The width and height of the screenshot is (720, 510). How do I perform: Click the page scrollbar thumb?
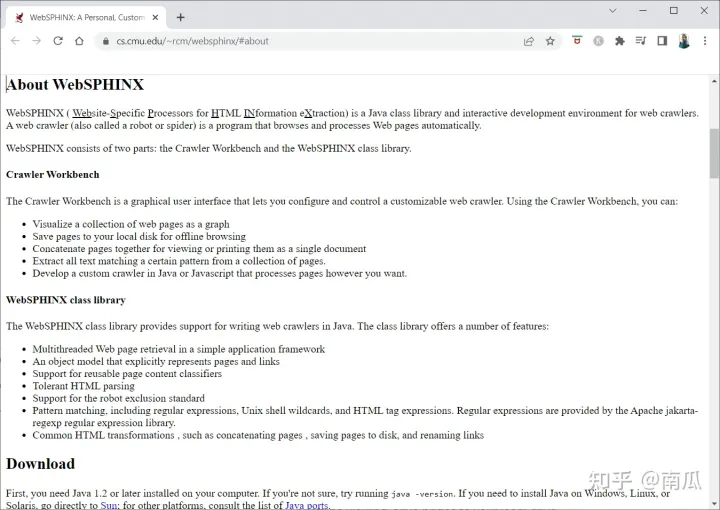[x=714, y=153]
